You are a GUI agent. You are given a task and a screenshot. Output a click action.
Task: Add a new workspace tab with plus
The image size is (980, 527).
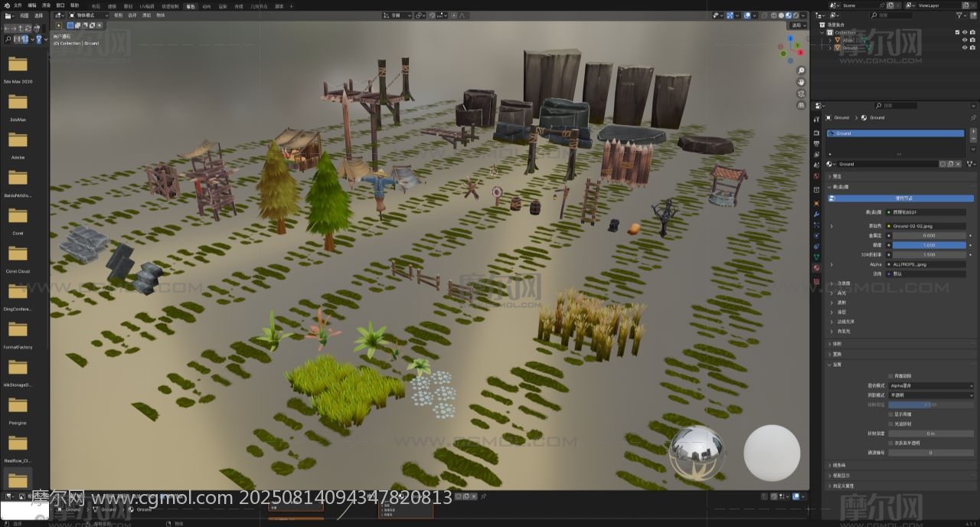click(x=292, y=5)
